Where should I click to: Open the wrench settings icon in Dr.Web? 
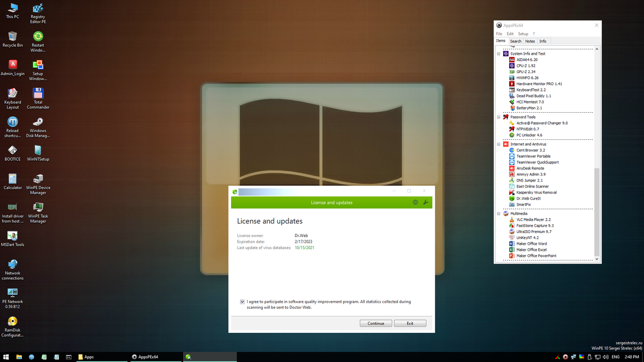coord(426,203)
